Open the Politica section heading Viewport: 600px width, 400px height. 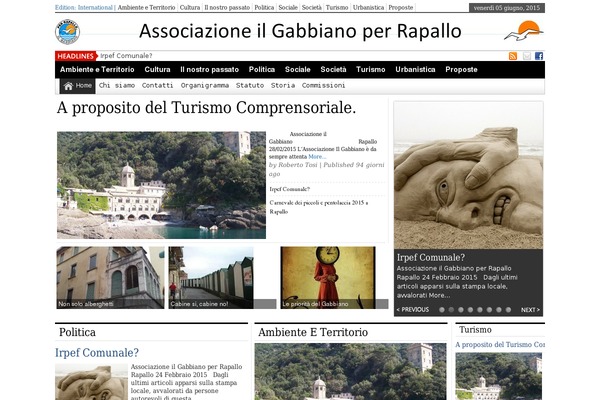pos(77,332)
